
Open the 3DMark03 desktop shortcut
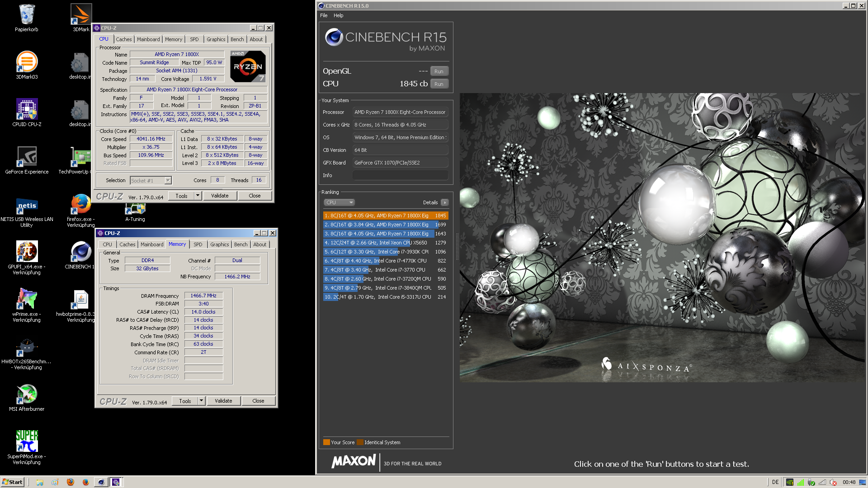click(x=27, y=66)
